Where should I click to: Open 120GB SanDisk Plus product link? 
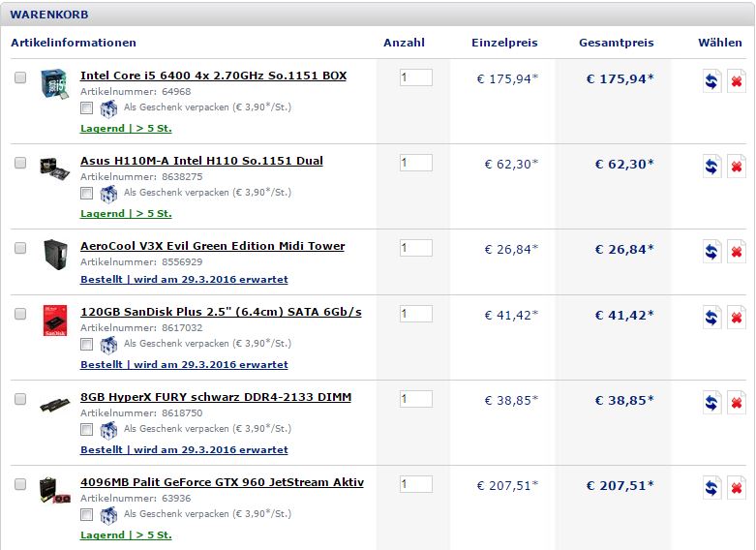pyautogui.click(x=221, y=312)
